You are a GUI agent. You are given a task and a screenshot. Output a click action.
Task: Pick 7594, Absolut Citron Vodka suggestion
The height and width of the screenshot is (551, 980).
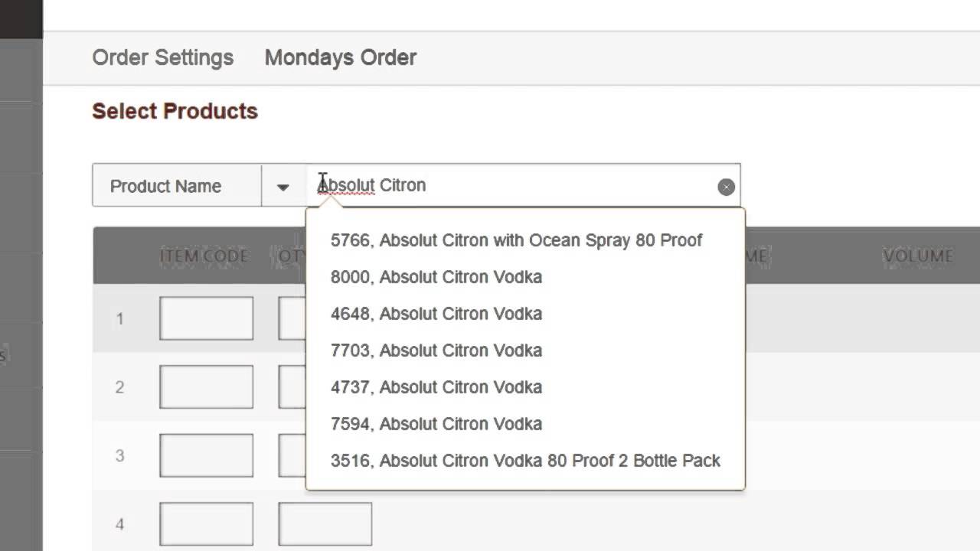tap(436, 424)
